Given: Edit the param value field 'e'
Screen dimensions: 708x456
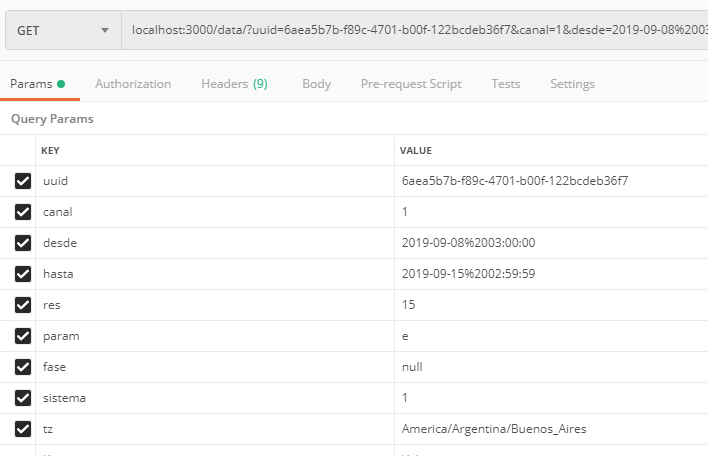Looking at the screenshot, I should [550, 336].
